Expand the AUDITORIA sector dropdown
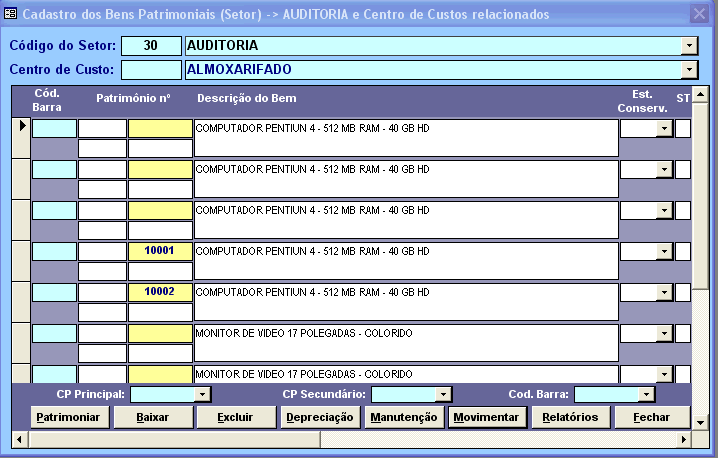Screen dimensions: 718x458 (x=688, y=46)
